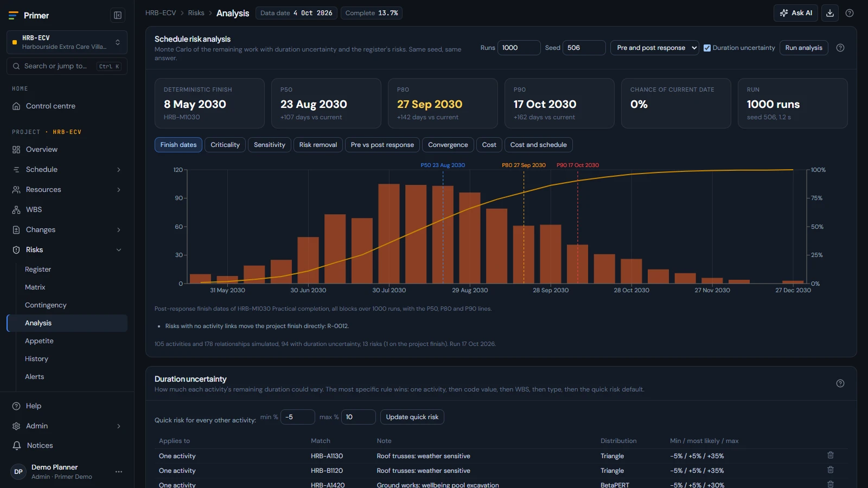The height and width of the screenshot is (488, 868).
Task: Open the top-right help icon
Action: point(850,13)
